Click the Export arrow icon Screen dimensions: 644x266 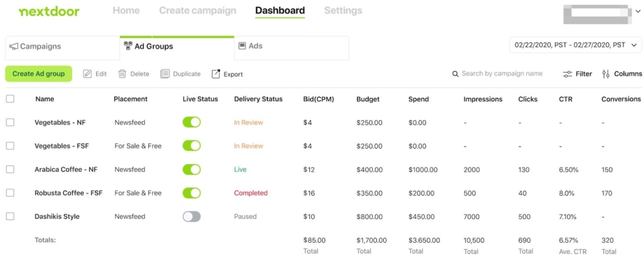click(x=216, y=74)
